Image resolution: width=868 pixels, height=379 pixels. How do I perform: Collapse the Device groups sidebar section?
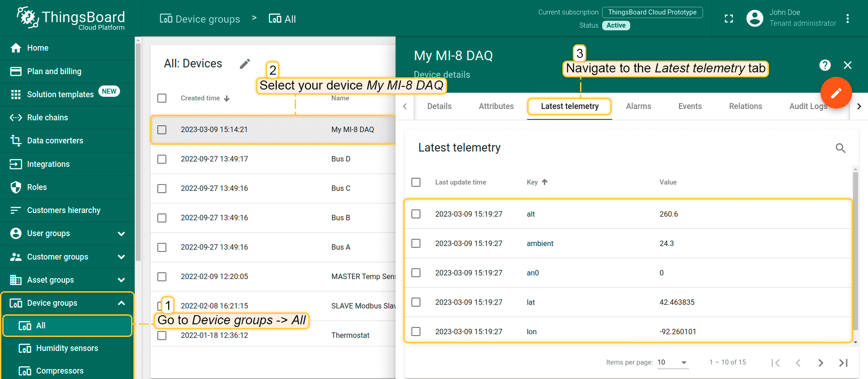point(121,303)
